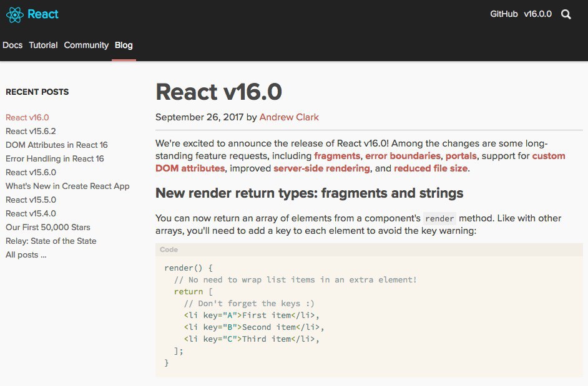This screenshot has width=588, height=386.
Task: Click the All posts ... link
Action: (26, 255)
